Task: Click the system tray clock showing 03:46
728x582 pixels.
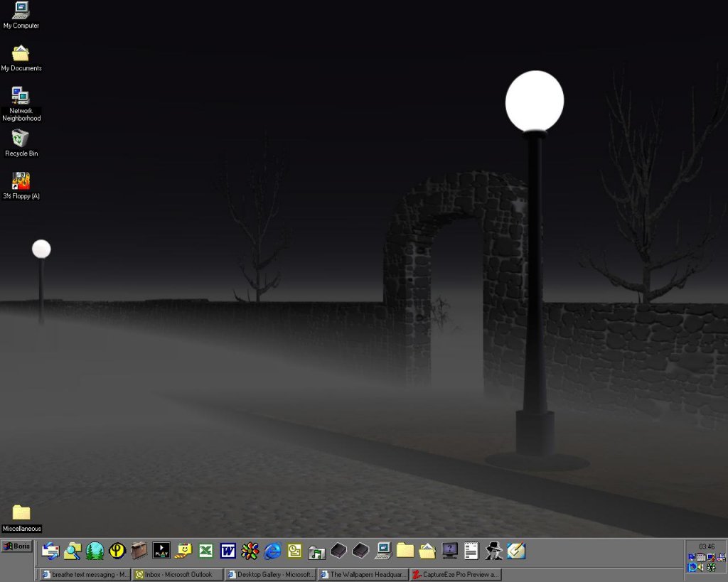Action: click(x=706, y=546)
